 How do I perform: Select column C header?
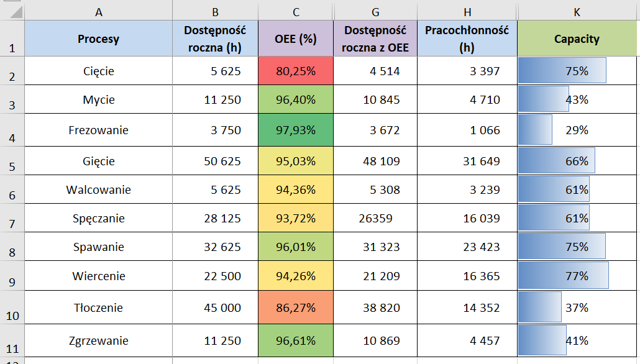tap(296, 11)
